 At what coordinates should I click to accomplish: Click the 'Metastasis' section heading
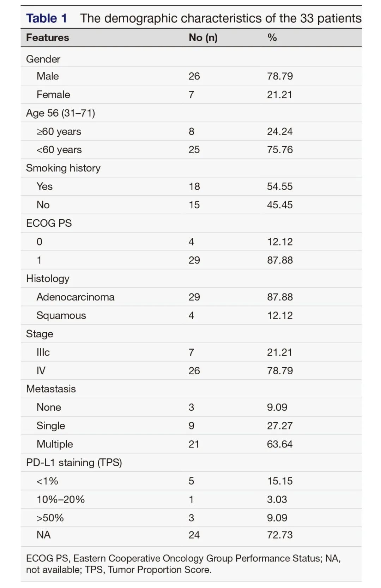tap(51, 389)
